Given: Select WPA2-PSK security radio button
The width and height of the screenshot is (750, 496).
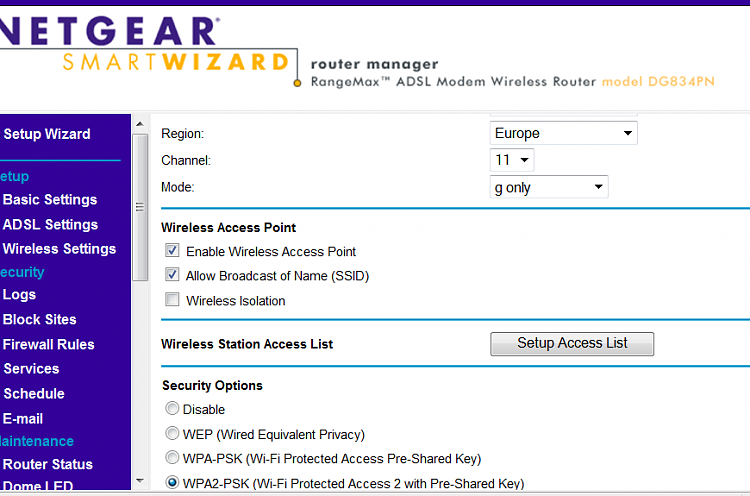Looking at the screenshot, I should 172,482.
